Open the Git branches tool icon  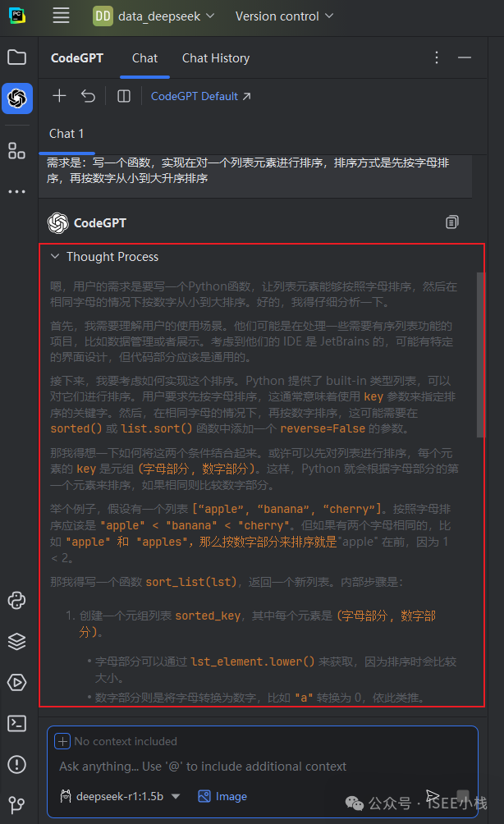point(16,804)
